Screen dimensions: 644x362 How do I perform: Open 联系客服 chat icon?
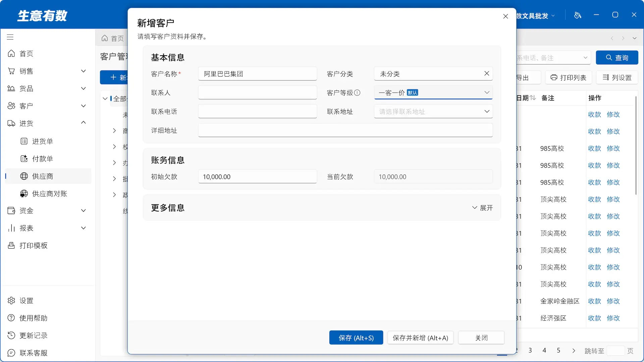point(11,353)
